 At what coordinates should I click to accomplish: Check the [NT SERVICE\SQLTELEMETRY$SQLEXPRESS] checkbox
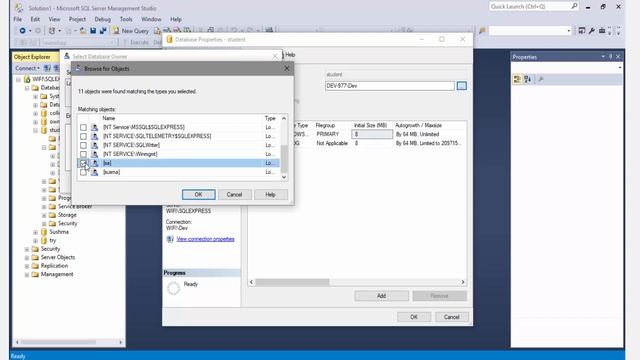(83, 136)
